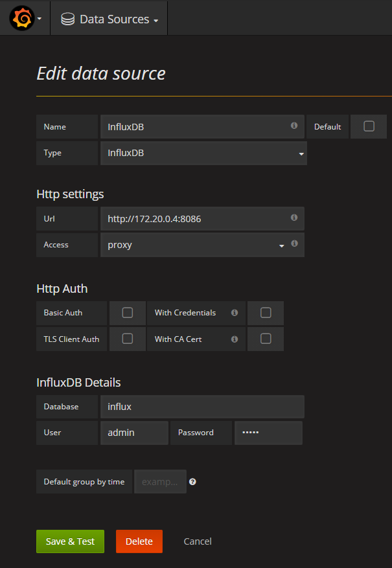
Task: Click the Basic Auth label
Action: 63,313
